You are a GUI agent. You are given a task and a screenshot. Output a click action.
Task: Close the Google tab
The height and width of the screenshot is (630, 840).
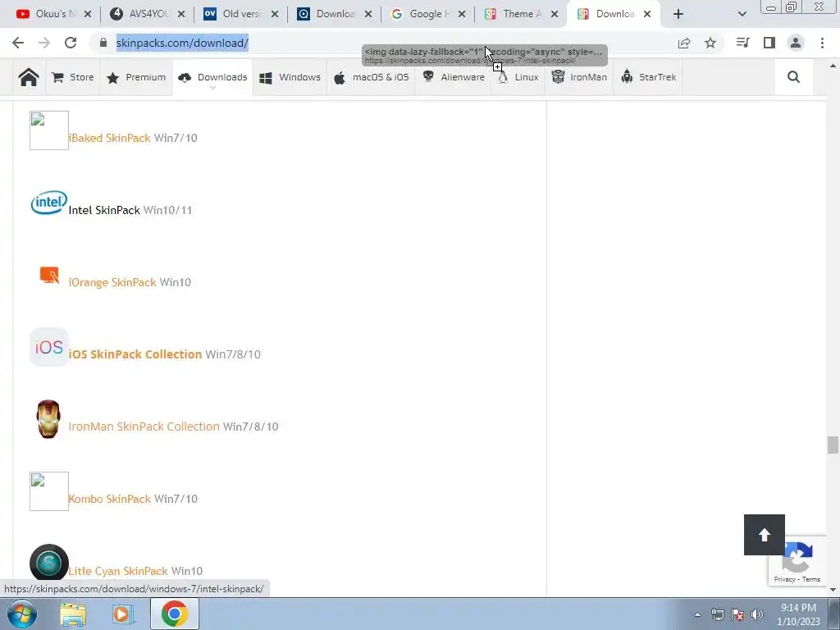coord(462,14)
